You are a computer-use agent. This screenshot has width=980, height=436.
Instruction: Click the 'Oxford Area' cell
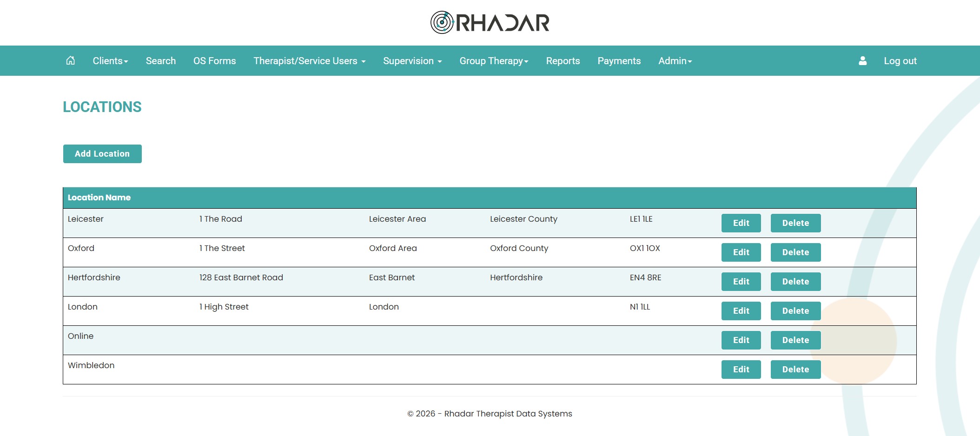point(393,248)
